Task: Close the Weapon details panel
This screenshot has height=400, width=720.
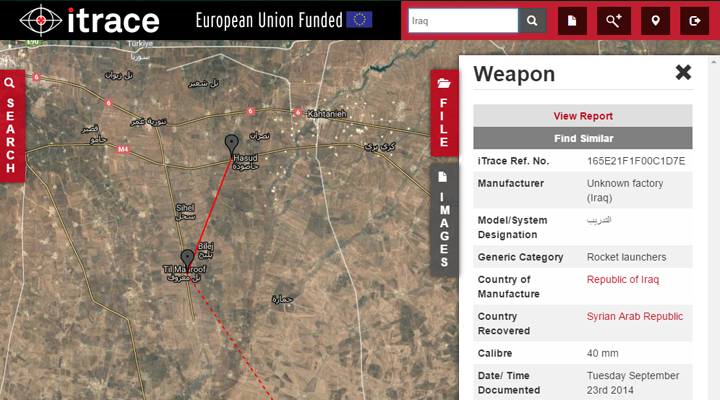Action: click(x=683, y=72)
